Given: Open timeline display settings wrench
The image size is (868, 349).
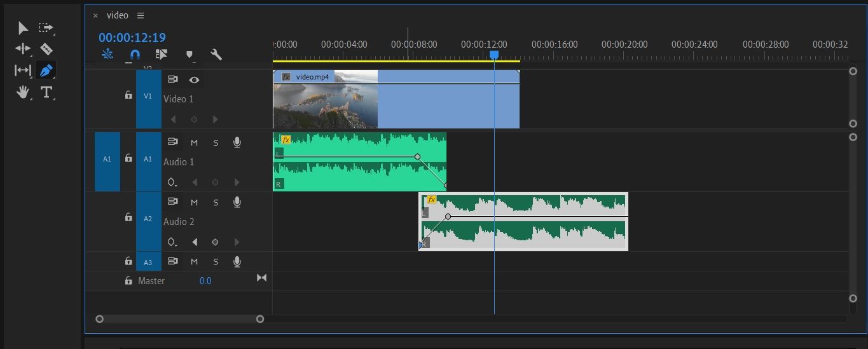Looking at the screenshot, I should [216, 55].
